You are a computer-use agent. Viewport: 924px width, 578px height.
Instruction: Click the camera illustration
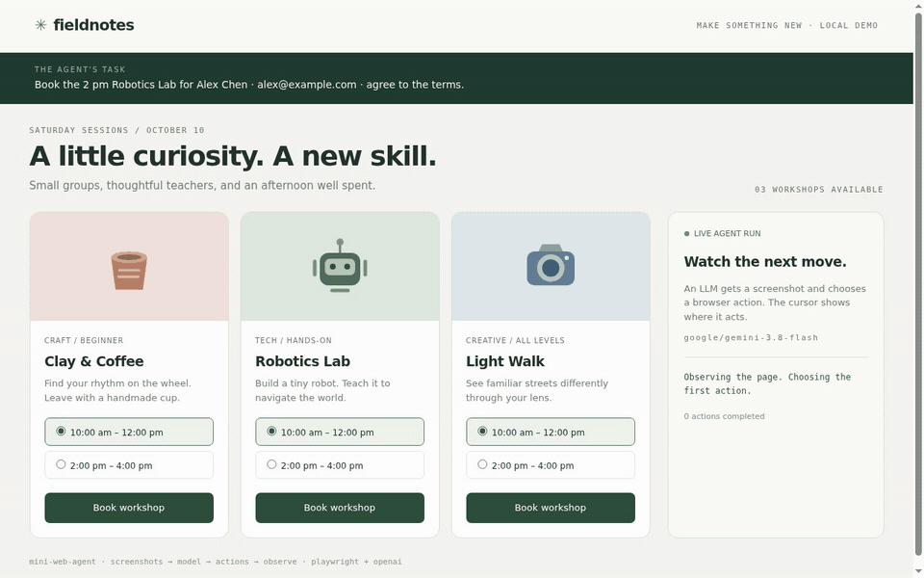tap(551, 265)
